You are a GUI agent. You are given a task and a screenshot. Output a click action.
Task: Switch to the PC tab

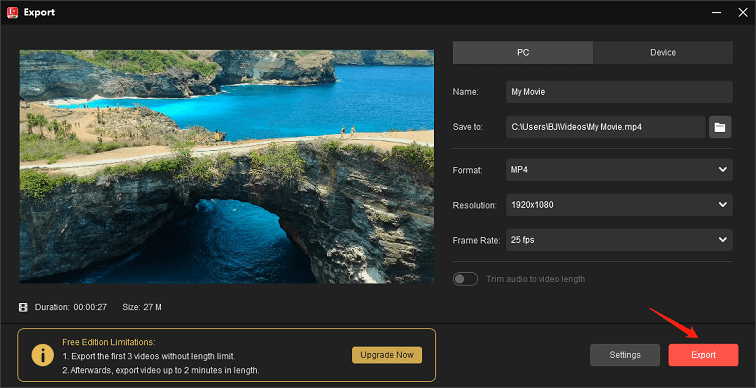523,53
